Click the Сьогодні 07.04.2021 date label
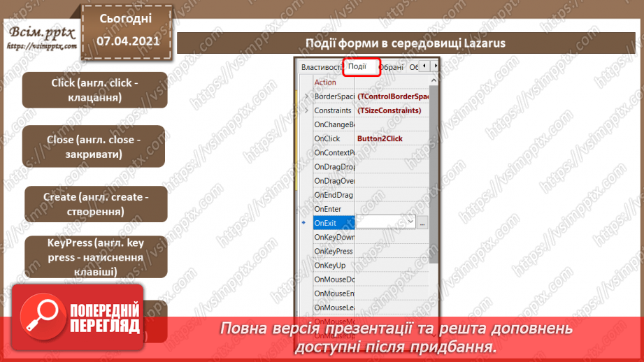 (127, 32)
